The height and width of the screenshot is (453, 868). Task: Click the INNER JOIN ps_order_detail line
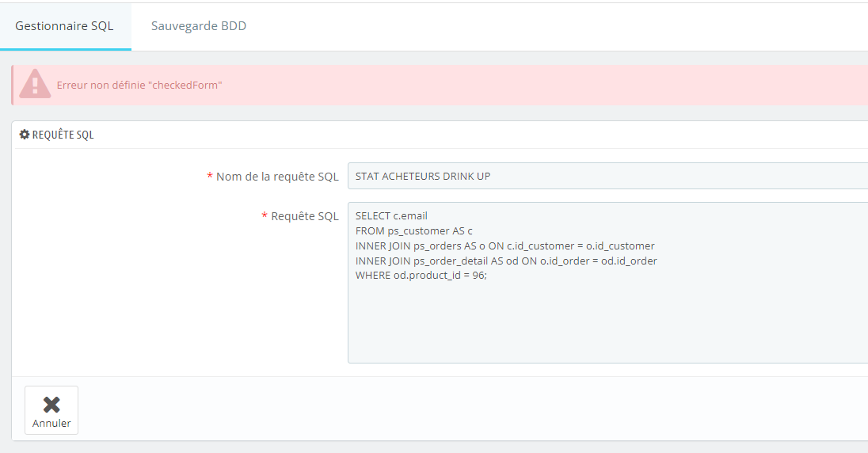(506, 261)
